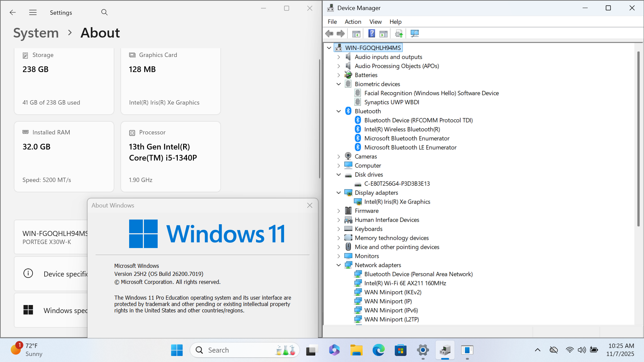Image resolution: width=644 pixels, height=362 pixels.
Task: Click System breadcrumb link
Action: pyautogui.click(x=36, y=33)
